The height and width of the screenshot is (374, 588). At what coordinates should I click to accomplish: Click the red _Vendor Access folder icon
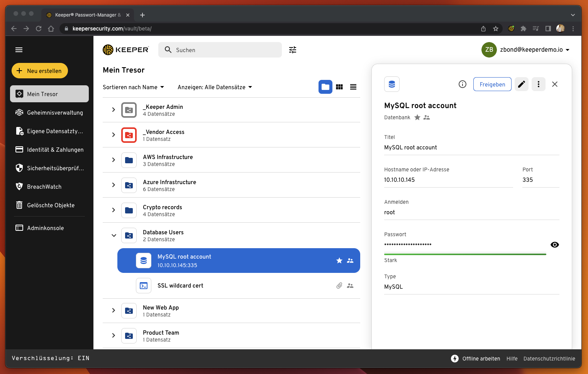(129, 135)
